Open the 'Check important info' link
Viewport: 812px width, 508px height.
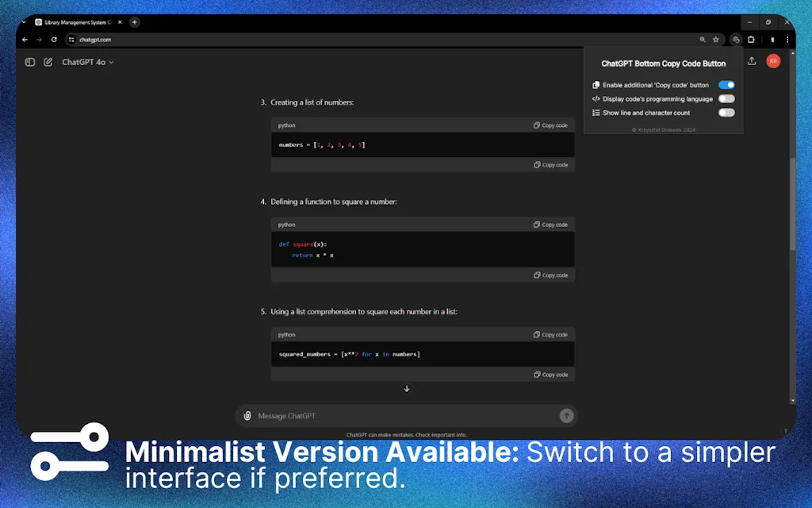click(441, 435)
